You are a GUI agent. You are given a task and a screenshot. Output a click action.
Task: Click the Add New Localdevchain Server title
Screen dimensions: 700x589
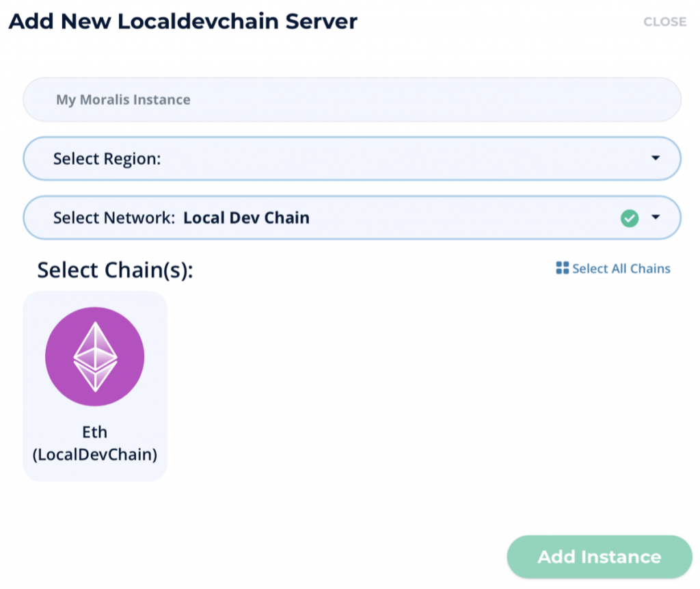183,21
